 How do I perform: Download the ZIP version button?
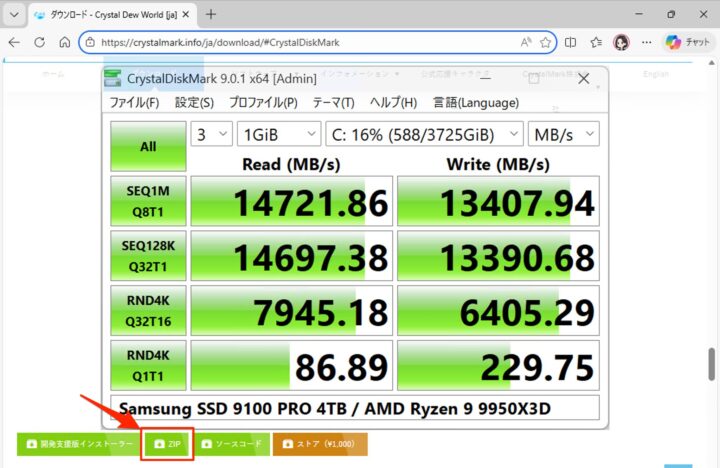pos(166,443)
